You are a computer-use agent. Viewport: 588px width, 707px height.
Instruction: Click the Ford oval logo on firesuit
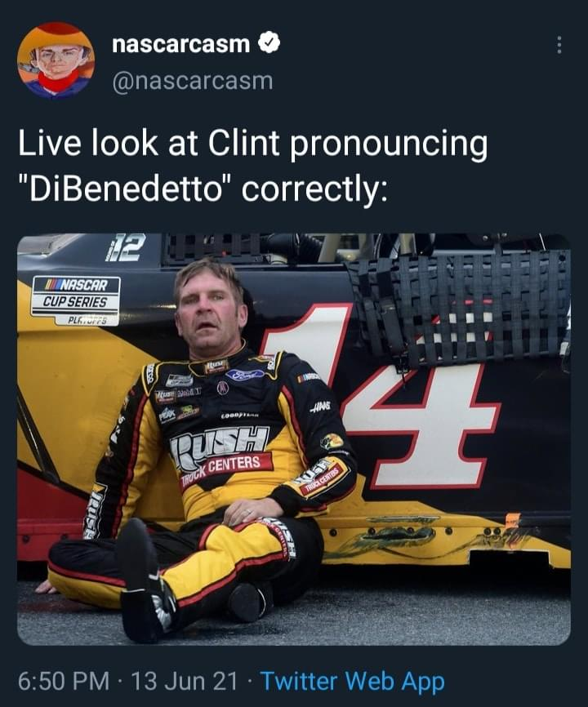245,374
